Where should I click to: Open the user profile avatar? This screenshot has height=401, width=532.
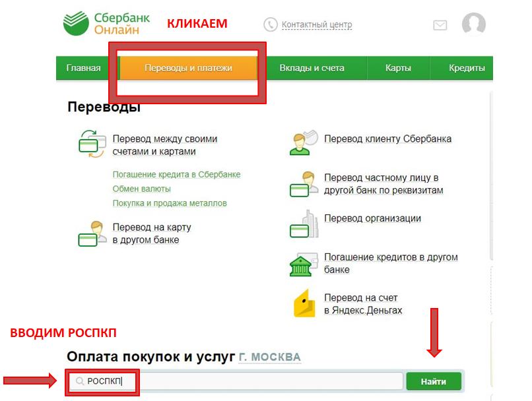[x=474, y=24]
